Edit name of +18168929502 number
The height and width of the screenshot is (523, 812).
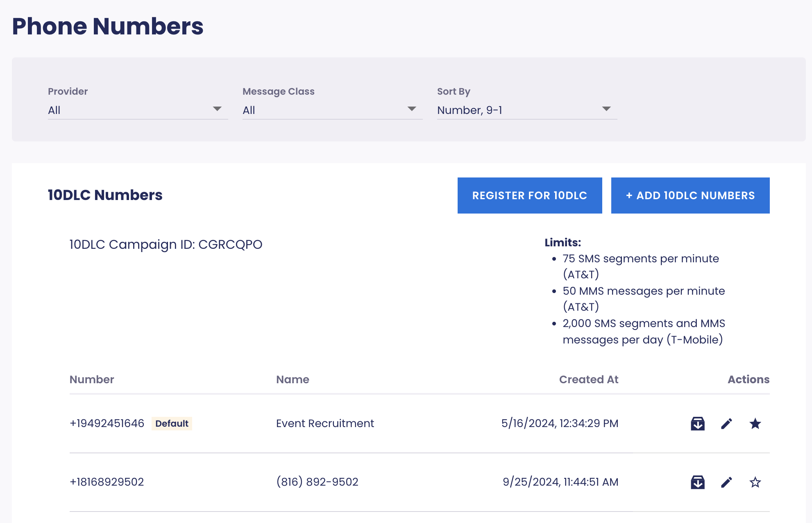click(726, 482)
